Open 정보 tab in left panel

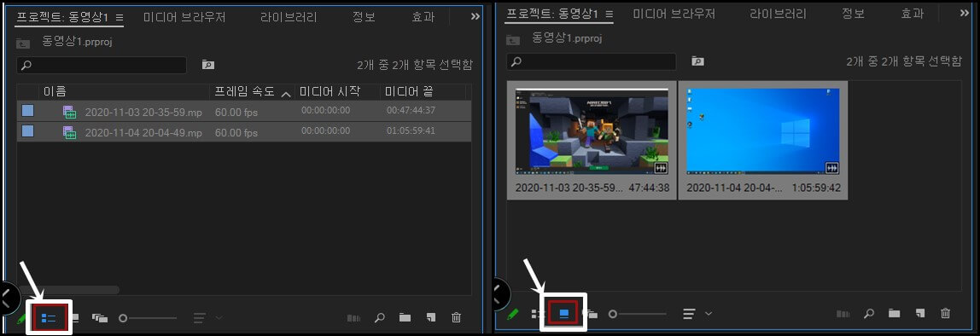364,18
